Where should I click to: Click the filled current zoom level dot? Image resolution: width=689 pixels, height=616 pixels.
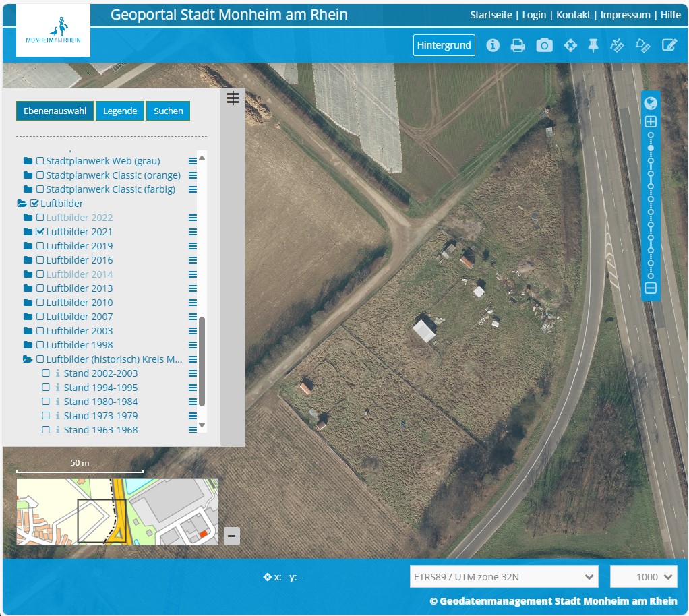pyautogui.click(x=651, y=148)
